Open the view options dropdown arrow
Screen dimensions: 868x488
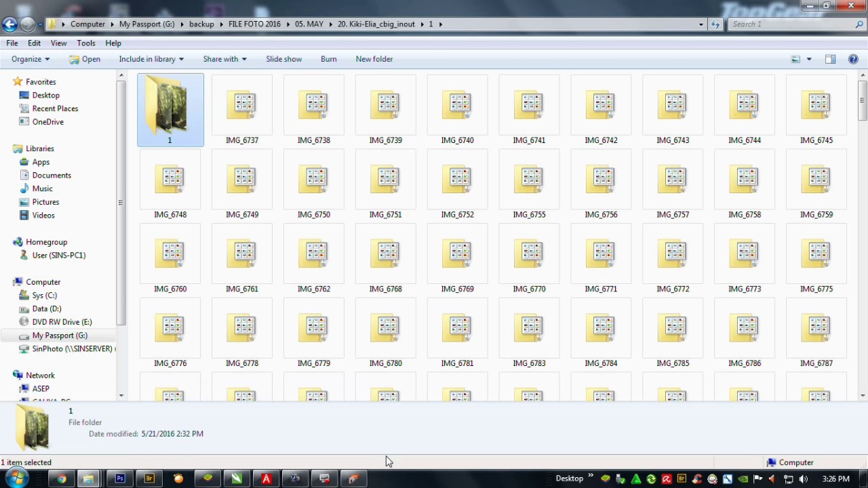point(808,59)
